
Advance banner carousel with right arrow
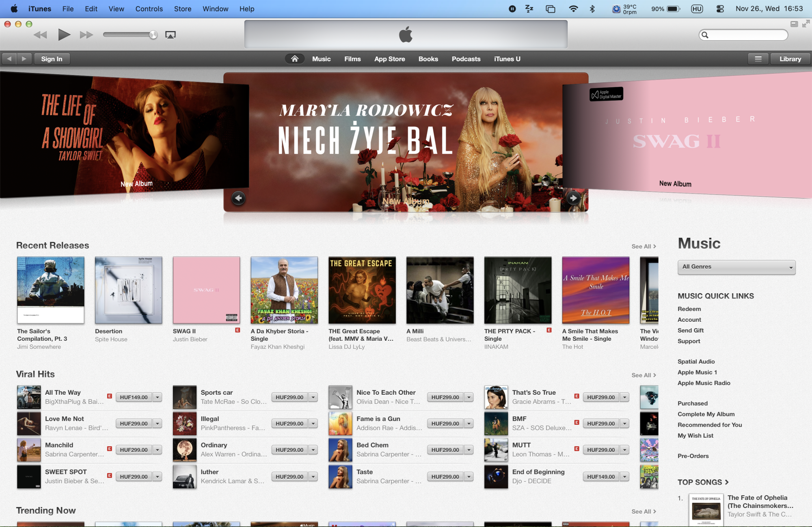573,198
